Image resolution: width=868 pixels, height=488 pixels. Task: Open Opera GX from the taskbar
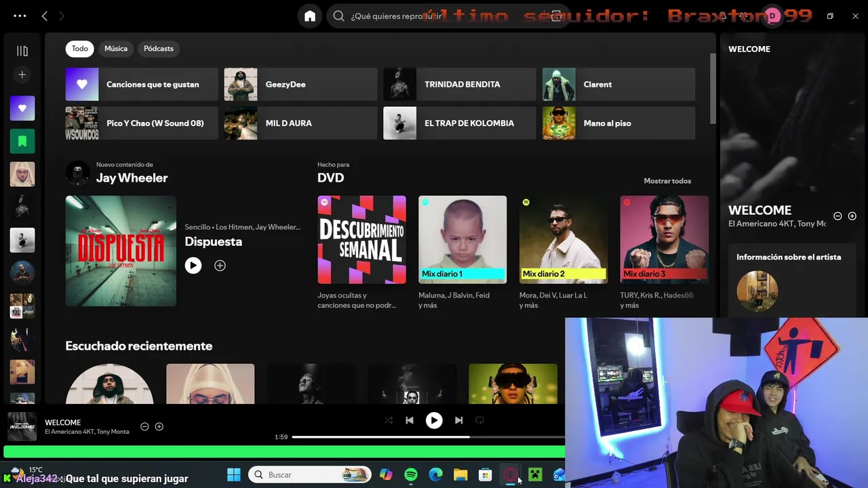click(x=510, y=474)
